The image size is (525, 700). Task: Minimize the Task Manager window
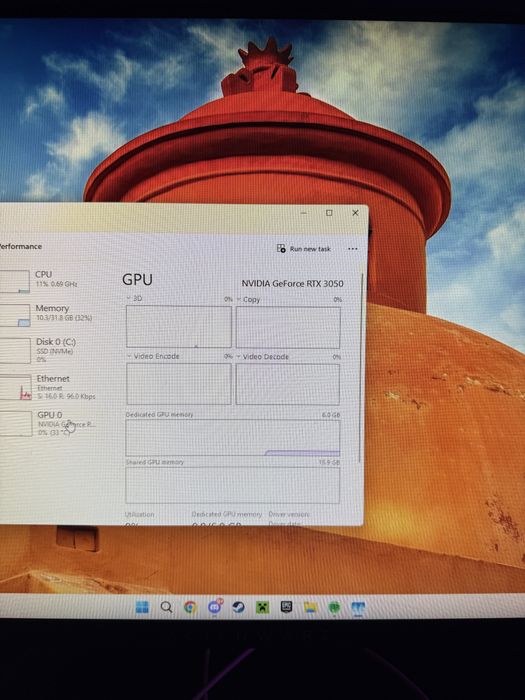pos(304,213)
